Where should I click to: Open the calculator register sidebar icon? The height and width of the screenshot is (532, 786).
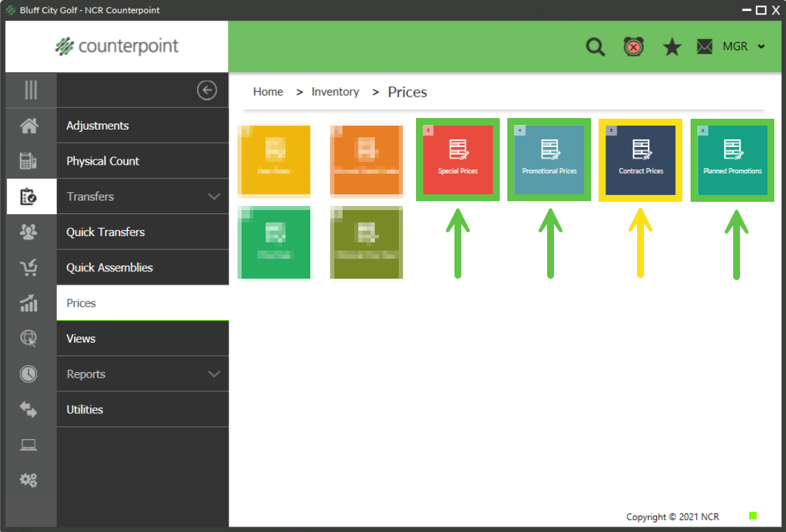point(28,161)
